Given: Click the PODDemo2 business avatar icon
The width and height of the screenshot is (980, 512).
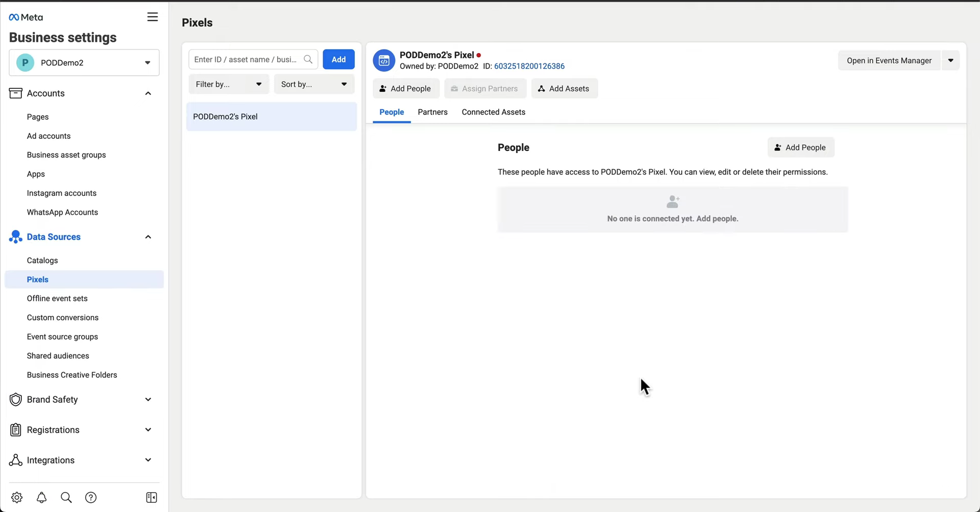Looking at the screenshot, I should tap(25, 63).
